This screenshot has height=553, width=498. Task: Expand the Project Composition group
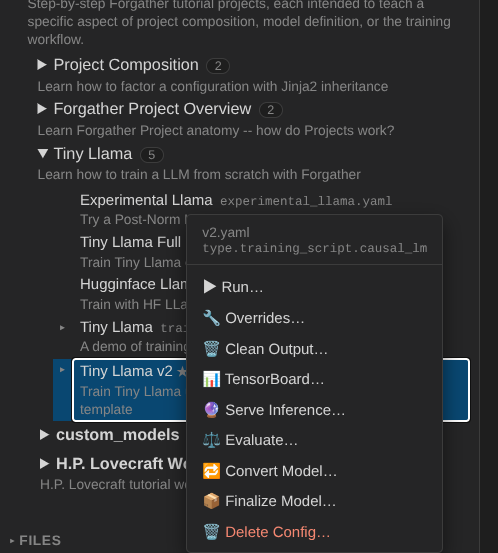(x=42, y=65)
